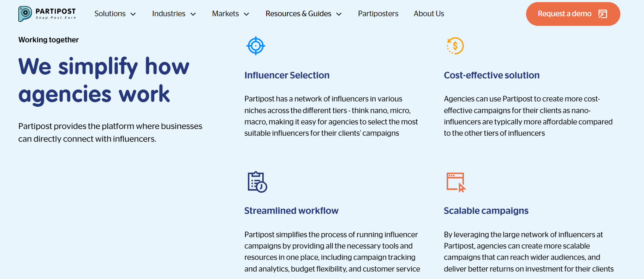This screenshot has width=644, height=279.
Task: Click the Partipost logo
Action: pos(47,13)
